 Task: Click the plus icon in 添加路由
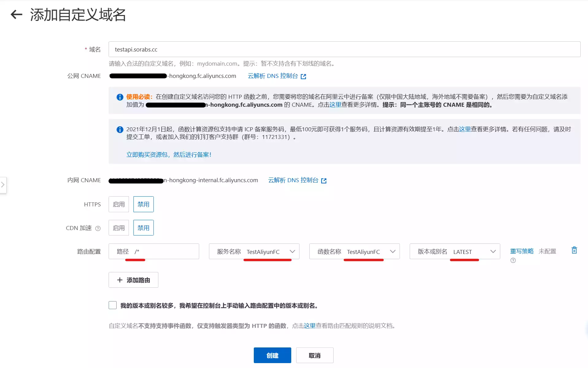(120, 280)
